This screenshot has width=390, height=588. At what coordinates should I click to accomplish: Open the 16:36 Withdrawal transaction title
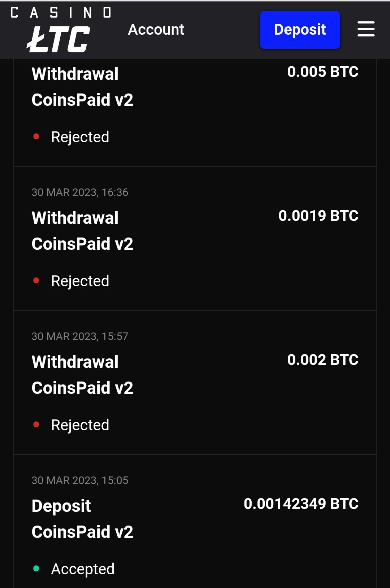pos(75,218)
